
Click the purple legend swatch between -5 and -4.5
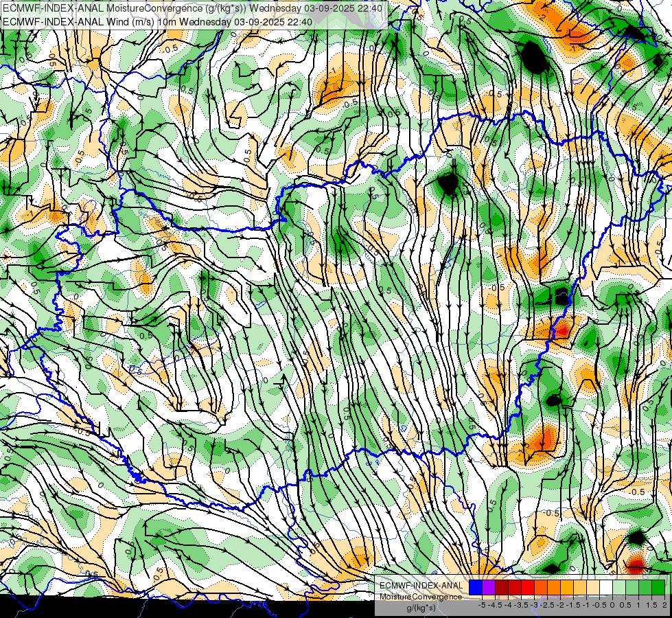point(489,588)
